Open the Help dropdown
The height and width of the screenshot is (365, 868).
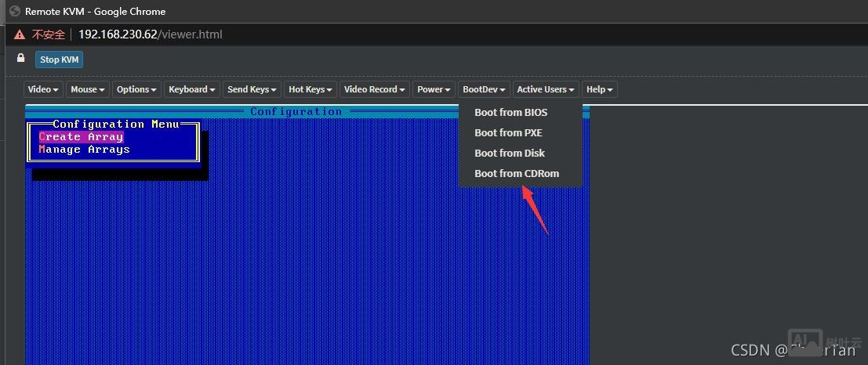point(599,89)
